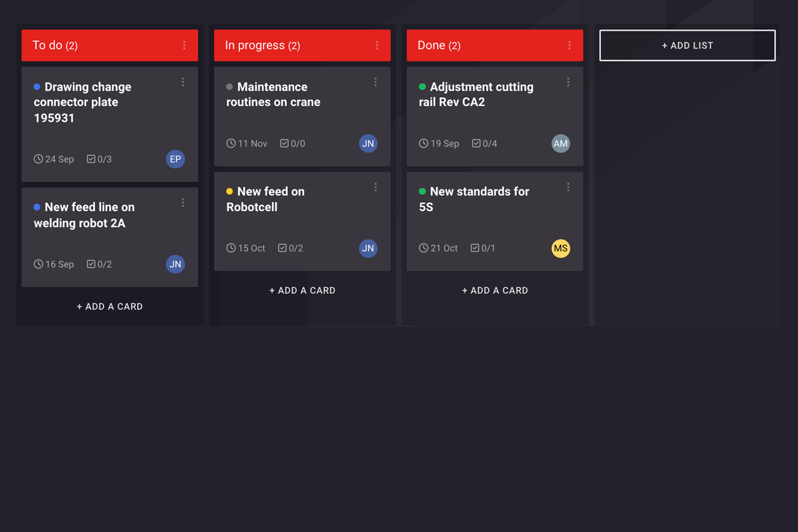Click green status dot on New standards card

(x=422, y=192)
